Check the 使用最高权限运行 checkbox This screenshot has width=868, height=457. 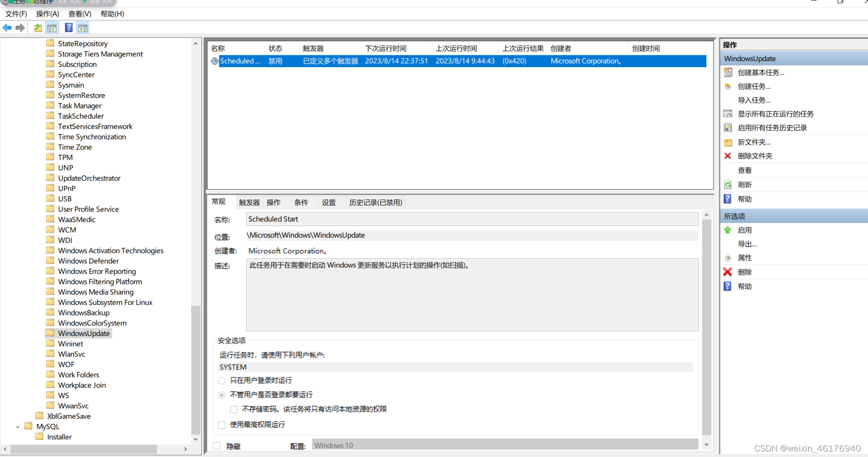(222, 425)
